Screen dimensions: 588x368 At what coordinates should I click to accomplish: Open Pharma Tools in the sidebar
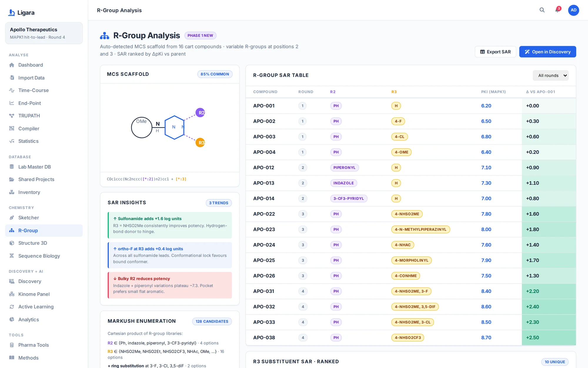coord(44,345)
